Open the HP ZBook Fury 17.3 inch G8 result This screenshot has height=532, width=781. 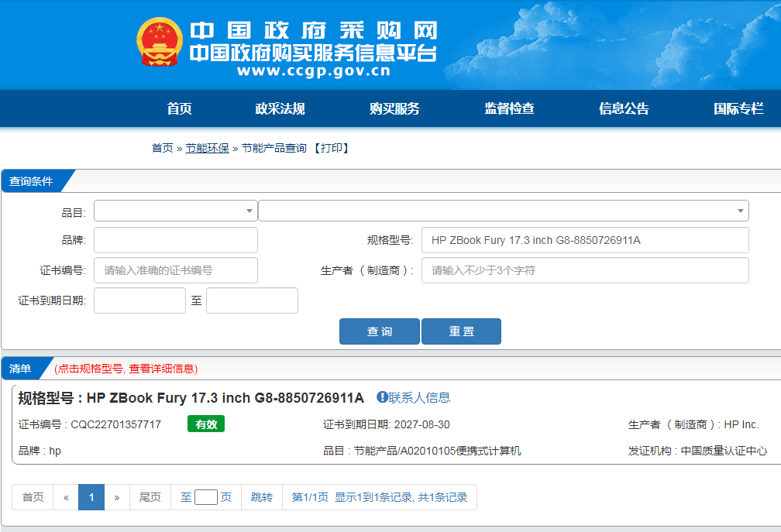(x=225, y=397)
